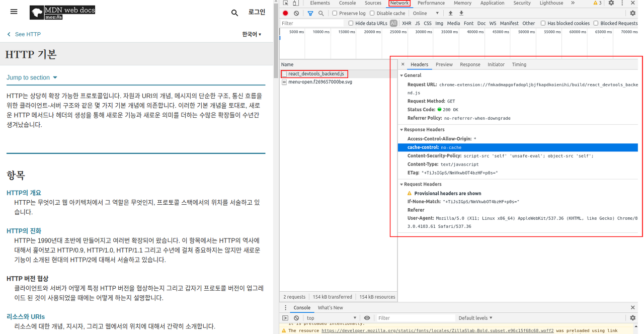The height and width of the screenshot is (334, 644).
Task: Open the 한국어 language dropdown
Action: point(252,34)
